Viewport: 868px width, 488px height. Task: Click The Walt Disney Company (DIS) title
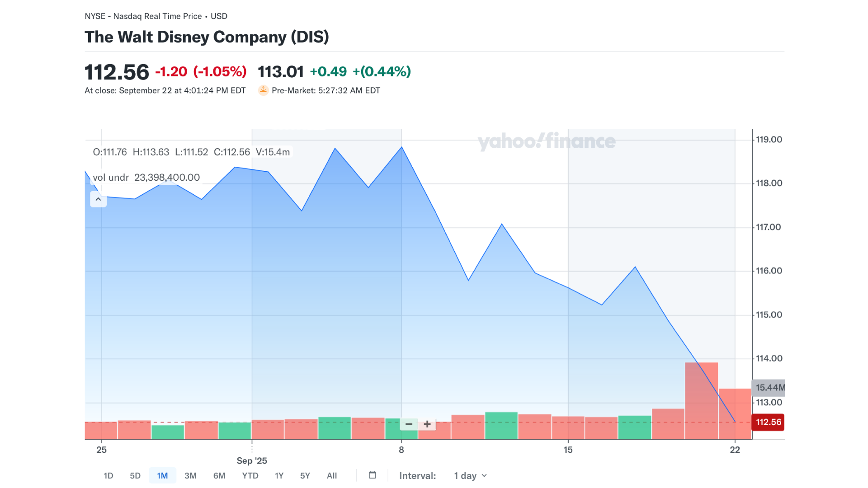[207, 37]
